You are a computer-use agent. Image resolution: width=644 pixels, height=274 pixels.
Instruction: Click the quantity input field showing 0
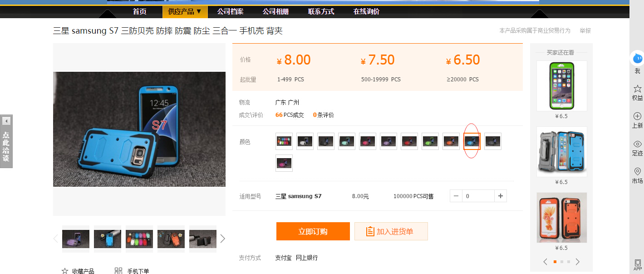point(478,196)
